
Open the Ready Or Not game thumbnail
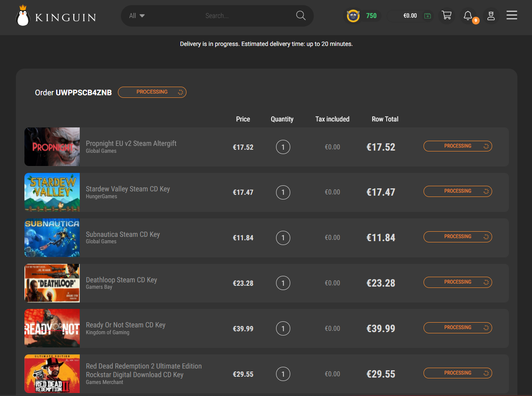pyautogui.click(x=52, y=328)
